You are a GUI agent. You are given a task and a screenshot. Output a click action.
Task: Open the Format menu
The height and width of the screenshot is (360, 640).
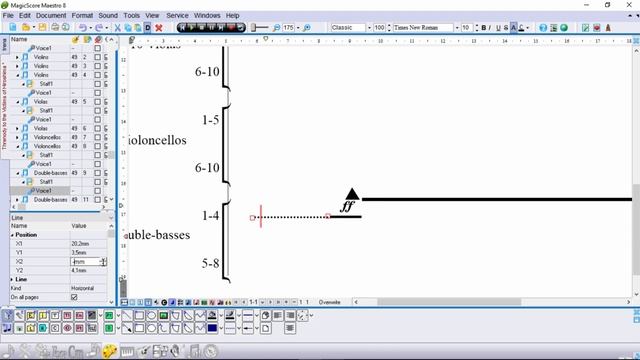tap(82, 16)
